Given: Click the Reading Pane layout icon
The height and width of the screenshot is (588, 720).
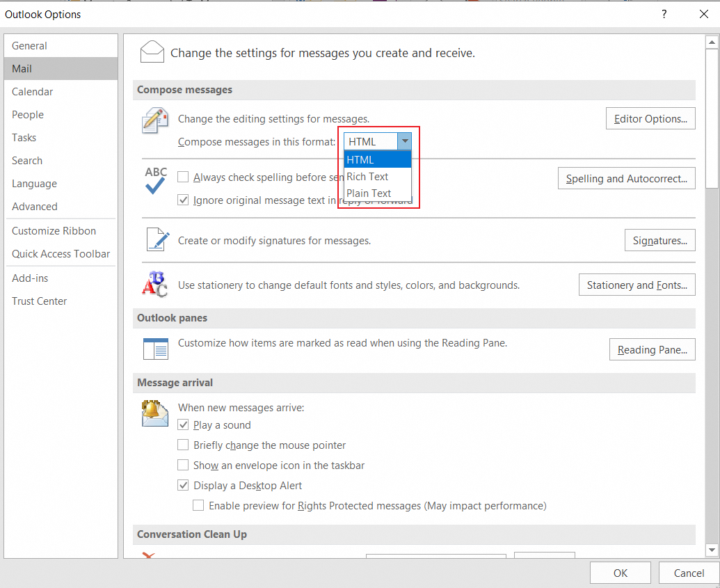Looking at the screenshot, I should (x=156, y=349).
